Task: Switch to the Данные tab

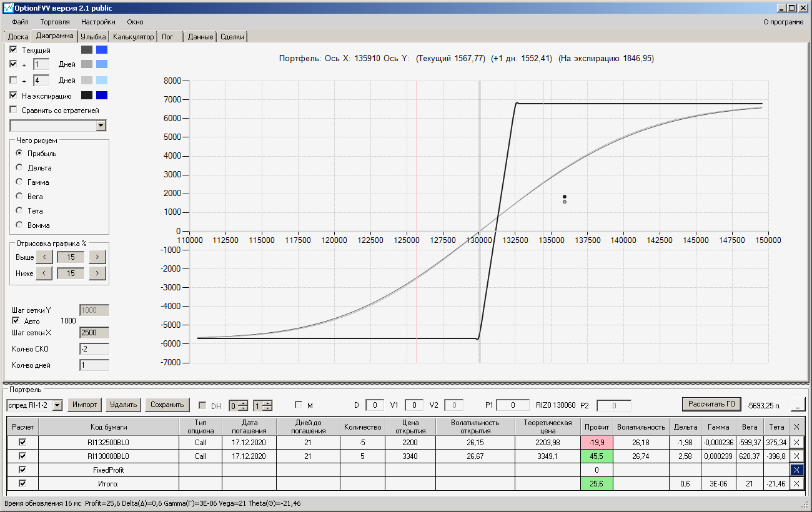Action: coord(201,37)
